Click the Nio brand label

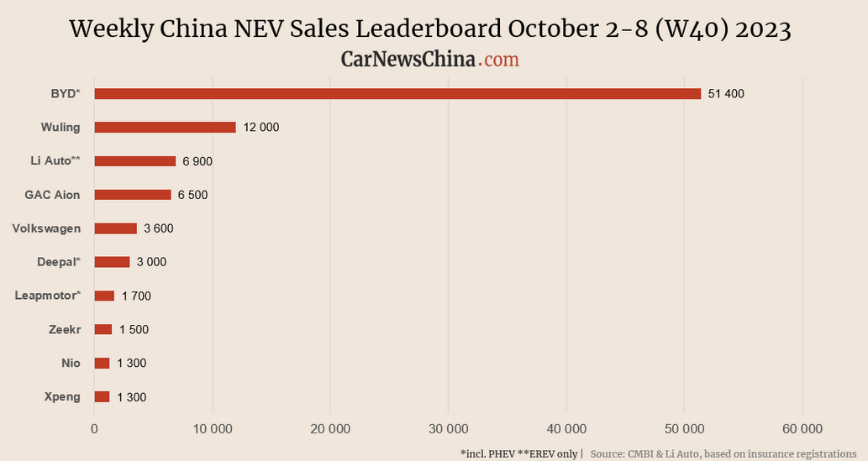pyautogui.click(x=70, y=363)
